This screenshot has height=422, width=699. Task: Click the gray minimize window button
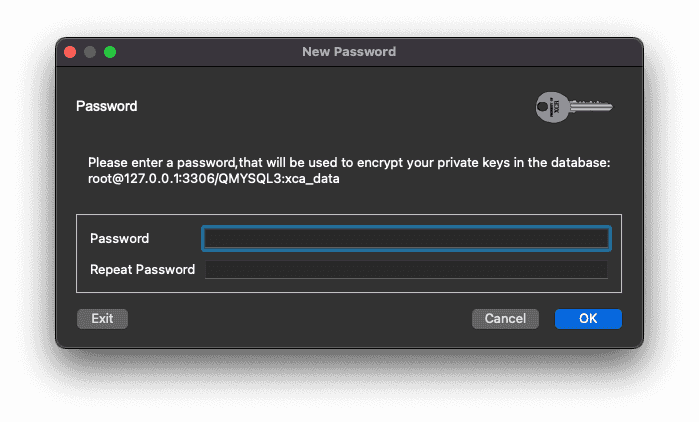pos(90,52)
